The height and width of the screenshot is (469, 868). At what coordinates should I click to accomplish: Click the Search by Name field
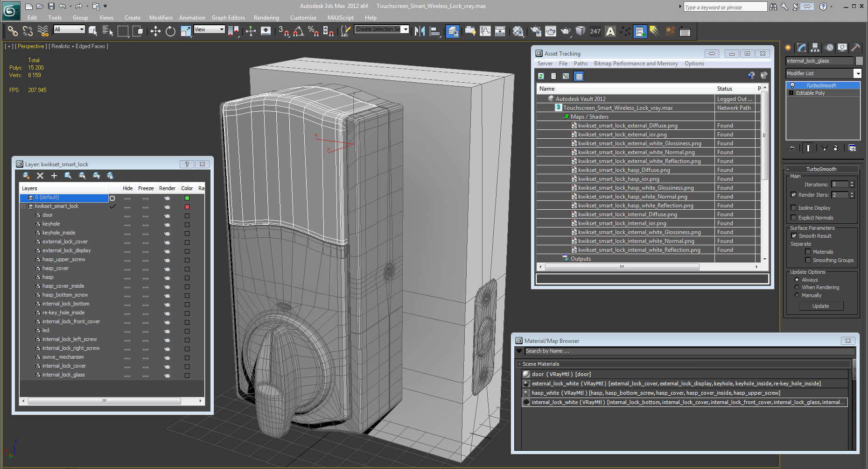click(x=689, y=351)
